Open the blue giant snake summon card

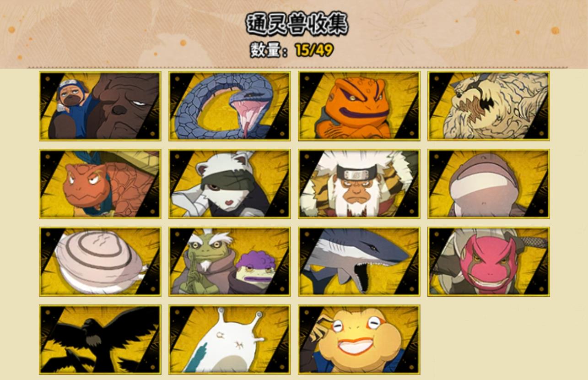(x=229, y=106)
